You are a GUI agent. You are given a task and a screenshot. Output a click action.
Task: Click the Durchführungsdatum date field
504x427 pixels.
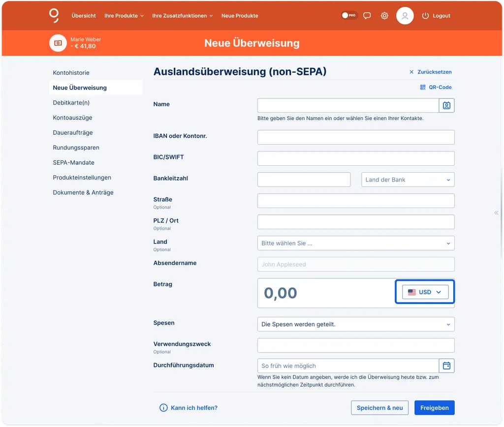tap(348, 366)
